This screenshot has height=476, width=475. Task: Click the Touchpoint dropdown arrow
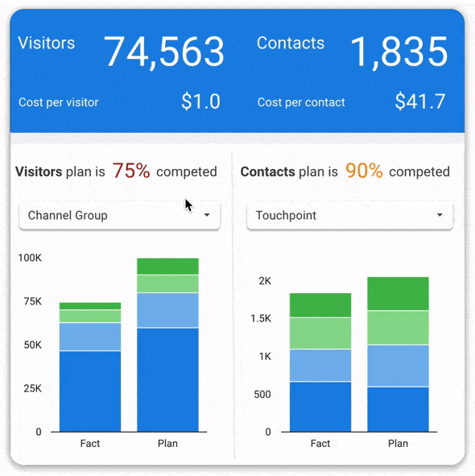coord(440,215)
